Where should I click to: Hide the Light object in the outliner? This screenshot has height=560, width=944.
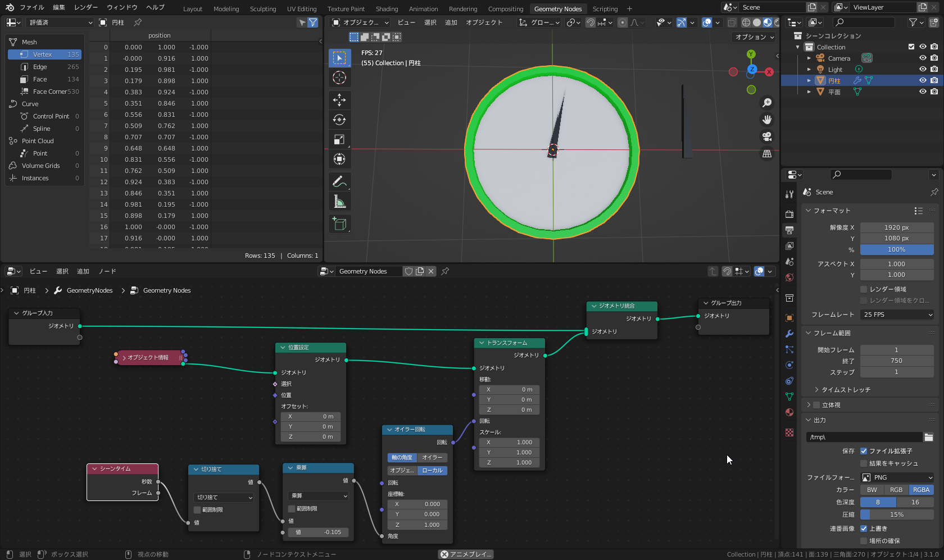coord(923,70)
